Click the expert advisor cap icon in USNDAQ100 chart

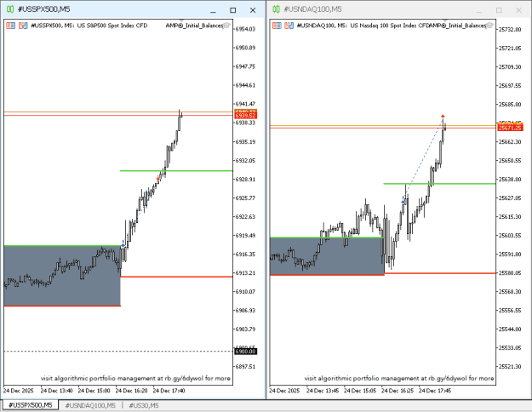click(x=489, y=26)
